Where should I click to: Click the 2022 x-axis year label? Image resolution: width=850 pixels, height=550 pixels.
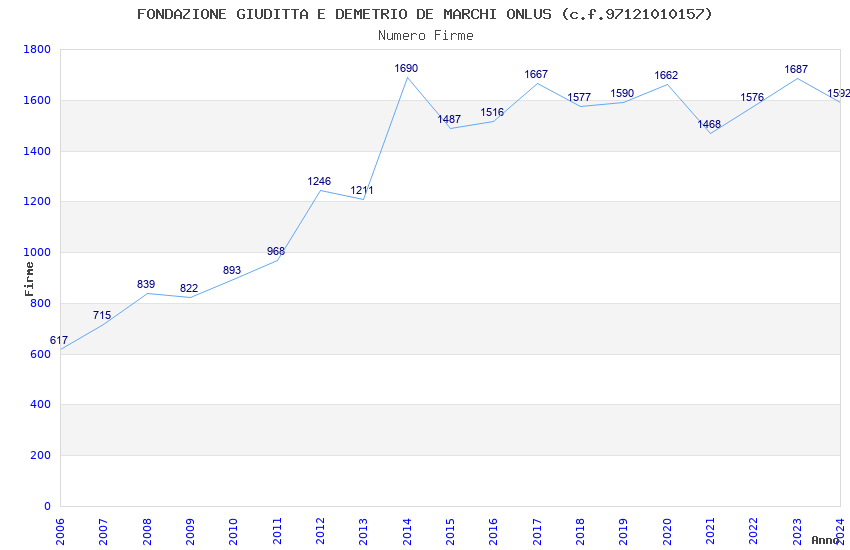coord(754,532)
